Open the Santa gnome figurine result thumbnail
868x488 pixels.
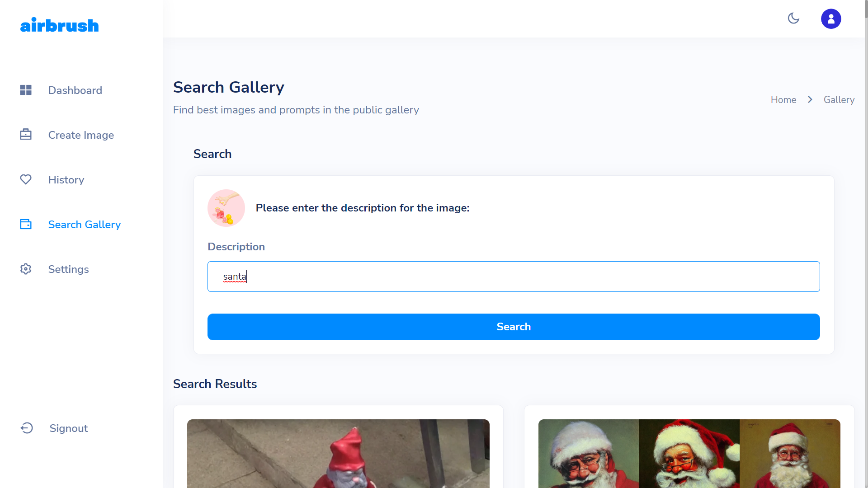click(338, 454)
